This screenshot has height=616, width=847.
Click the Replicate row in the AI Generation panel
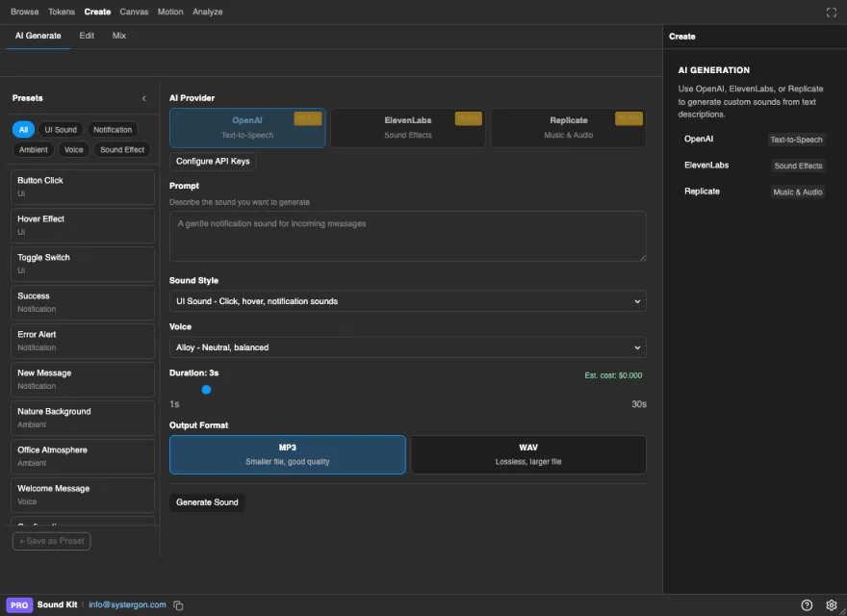pos(754,192)
